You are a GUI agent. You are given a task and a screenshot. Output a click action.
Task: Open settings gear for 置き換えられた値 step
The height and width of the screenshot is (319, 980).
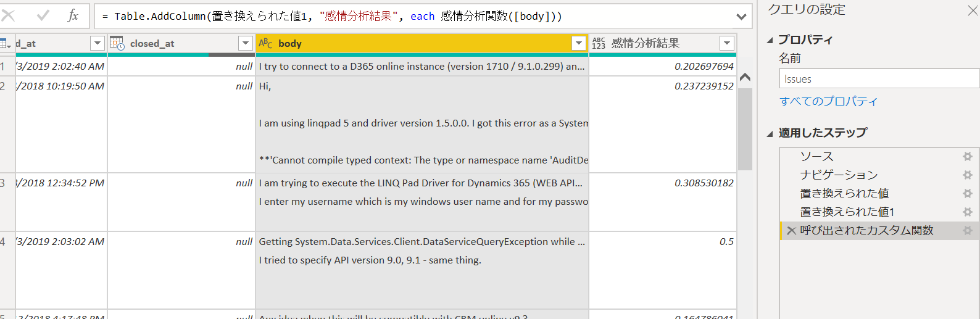click(968, 194)
